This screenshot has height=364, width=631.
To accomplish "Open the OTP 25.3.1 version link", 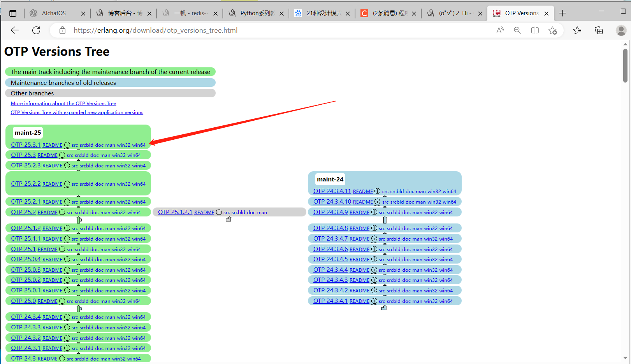I will tap(26, 144).
